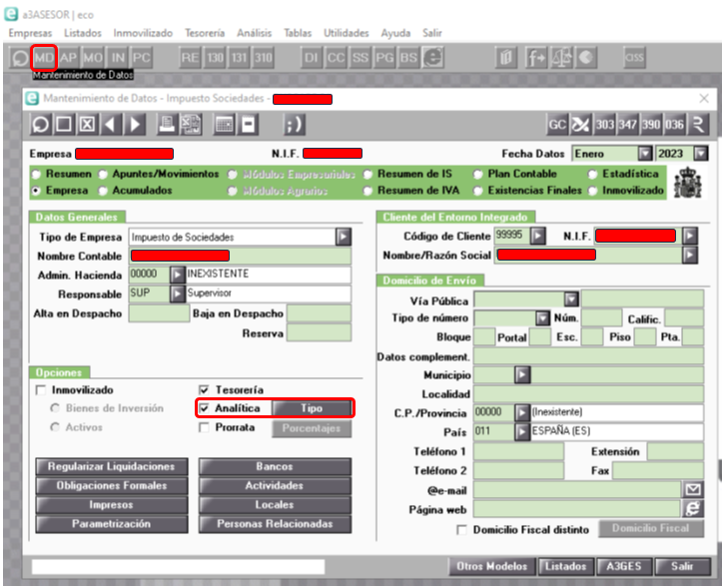Open the Empresas menu

(31, 33)
